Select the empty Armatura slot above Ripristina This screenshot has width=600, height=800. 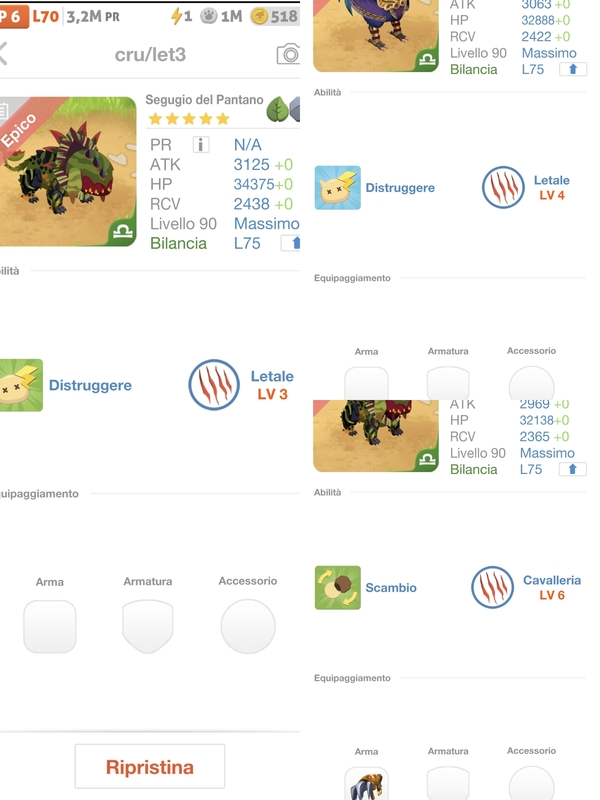click(147, 627)
